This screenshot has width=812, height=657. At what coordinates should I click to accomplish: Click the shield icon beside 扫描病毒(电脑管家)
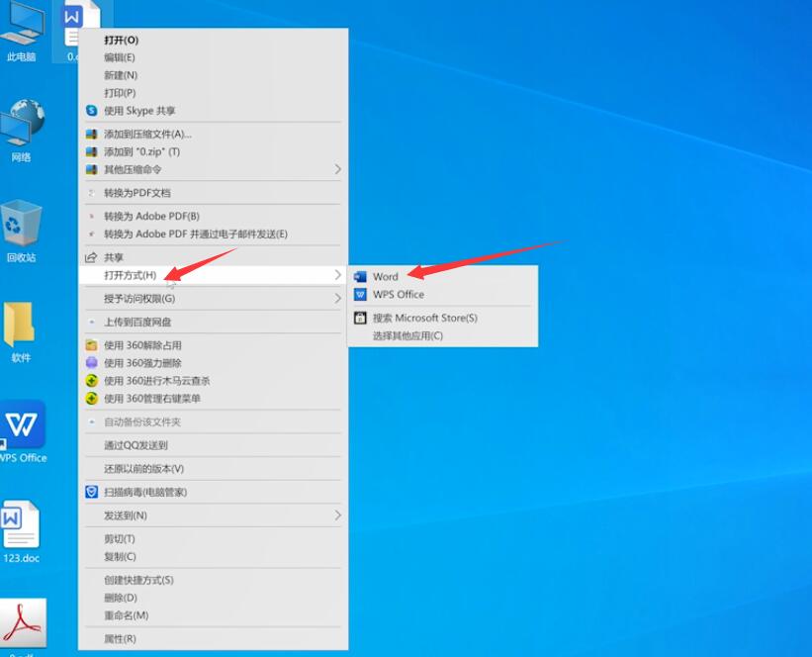92,492
